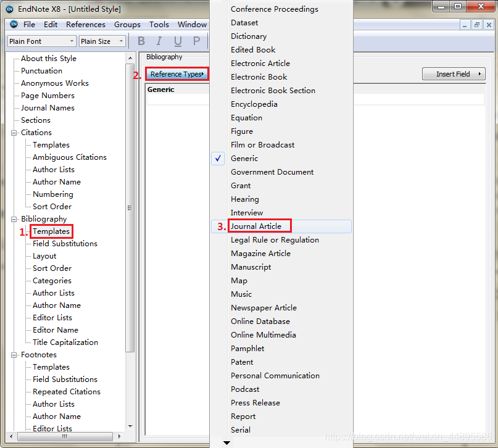Toggle Italic formatting button
The width and height of the screenshot is (498, 448).
tap(159, 41)
